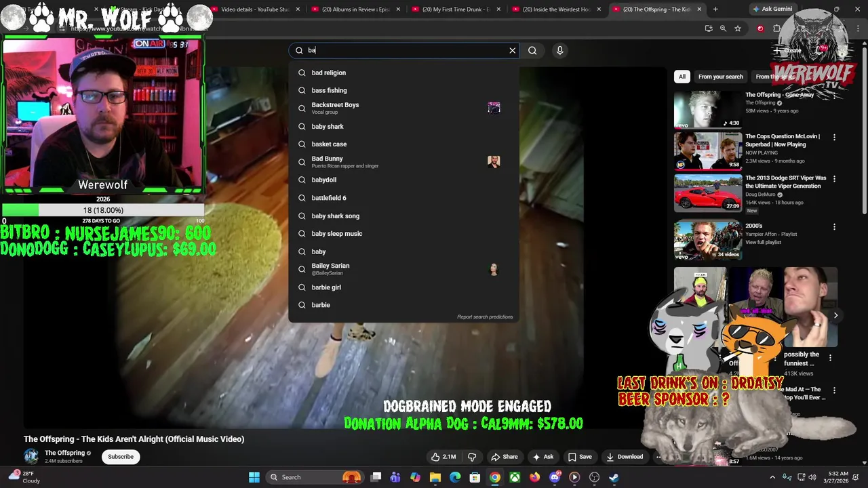Select 'baby shark' search suggestion

403,126
